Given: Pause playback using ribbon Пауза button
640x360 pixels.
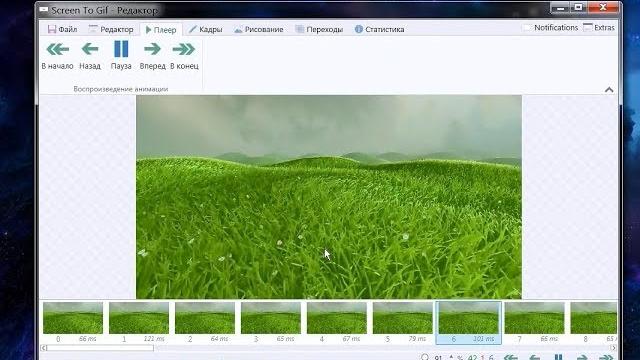Looking at the screenshot, I should pos(121,56).
